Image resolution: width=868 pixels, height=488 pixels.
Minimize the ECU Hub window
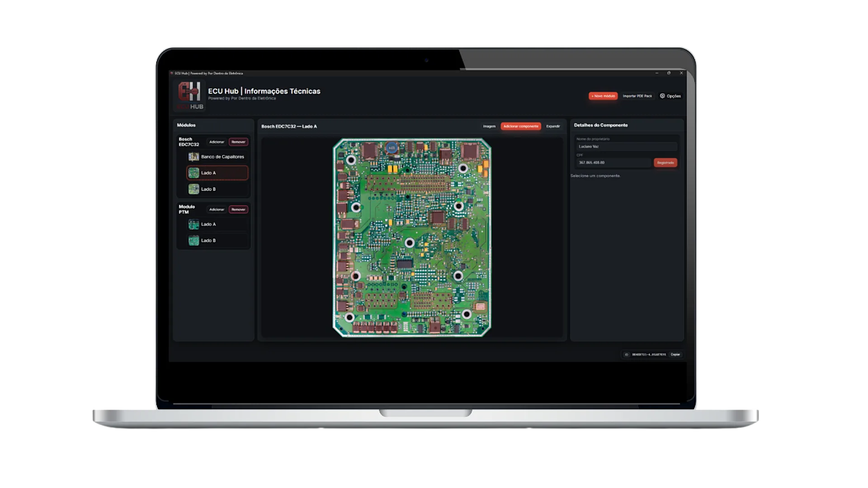point(657,73)
